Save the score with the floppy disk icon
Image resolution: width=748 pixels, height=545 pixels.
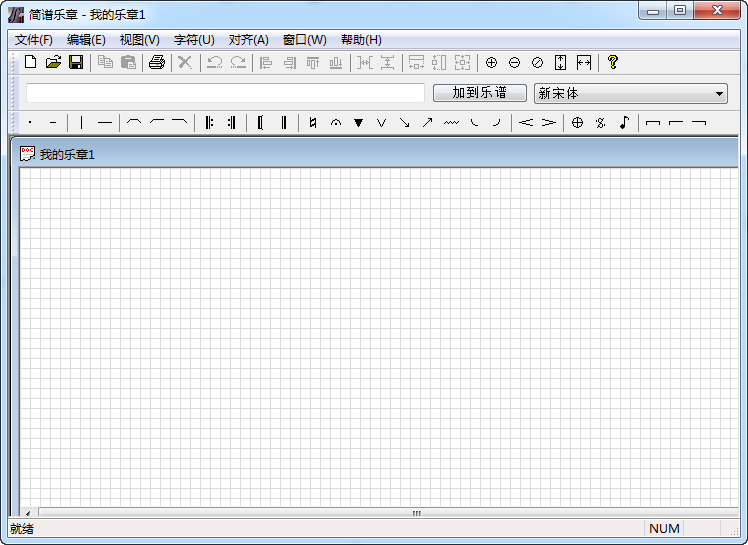(x=76, y=62)
